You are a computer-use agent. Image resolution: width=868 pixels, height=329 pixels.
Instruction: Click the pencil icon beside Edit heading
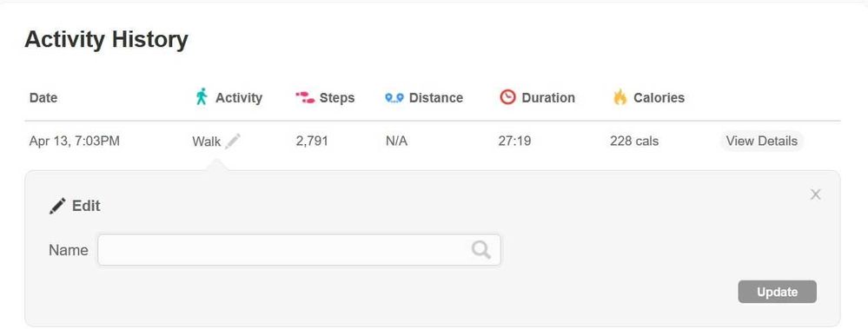[x=57, y=207]
